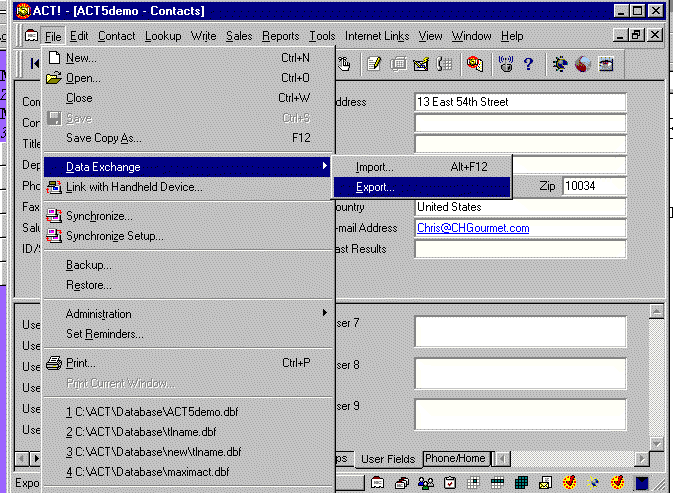Image resolution: width=673 pixels, height=493 pixels.
Task: Open recent file ACT5demo.dbf
Action: pyautogui.click(x=188, y=412)
